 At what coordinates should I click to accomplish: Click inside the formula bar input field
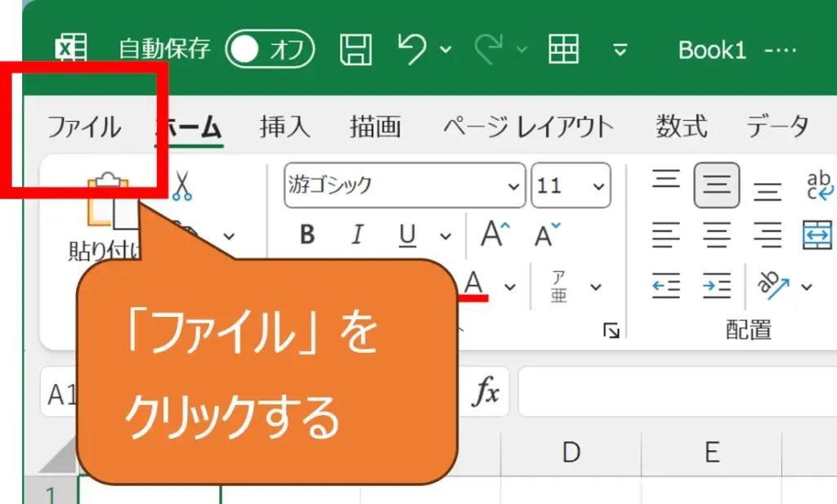click(678, 394)
